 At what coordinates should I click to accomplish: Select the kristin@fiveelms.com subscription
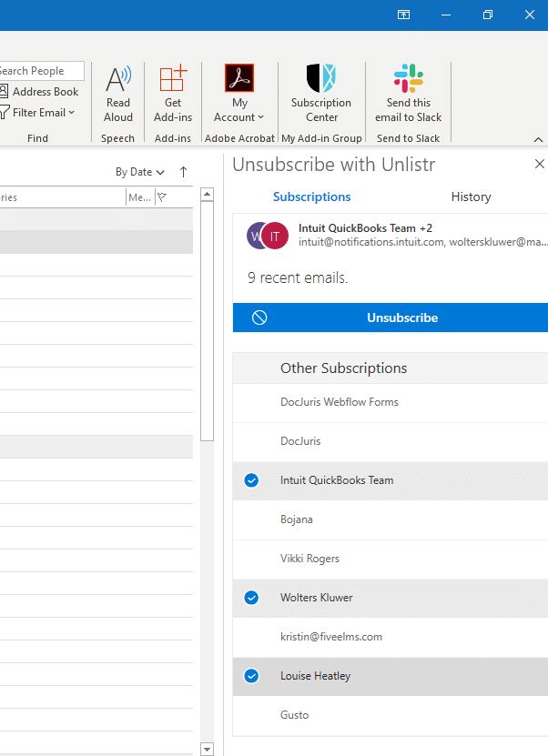391,637
